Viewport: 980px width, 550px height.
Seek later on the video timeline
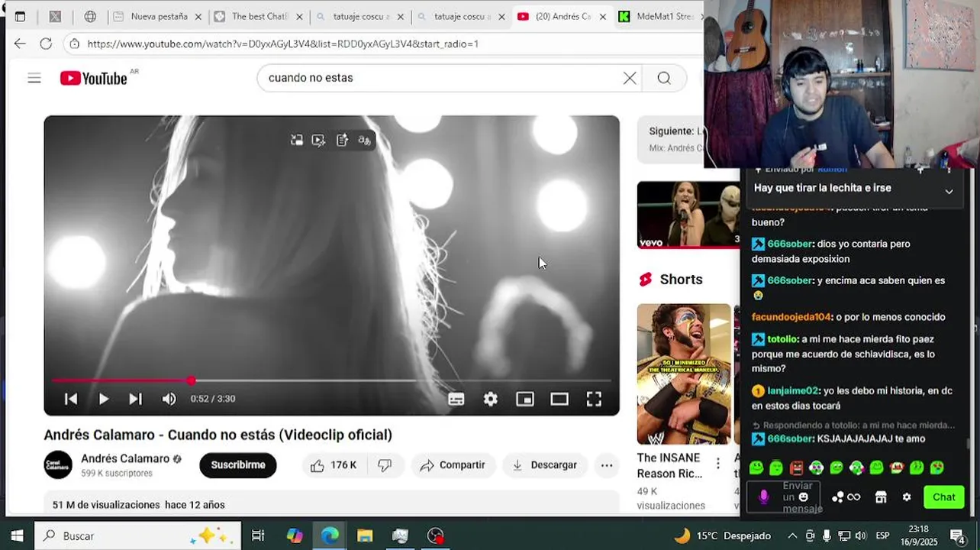point(402,380)
